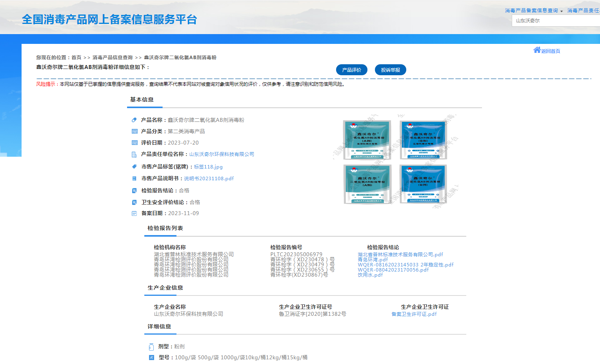Click the calendar icon beside 备案日期
This screenshot has height=364, width=600.
pyautogui.click(x=135, y=213)
